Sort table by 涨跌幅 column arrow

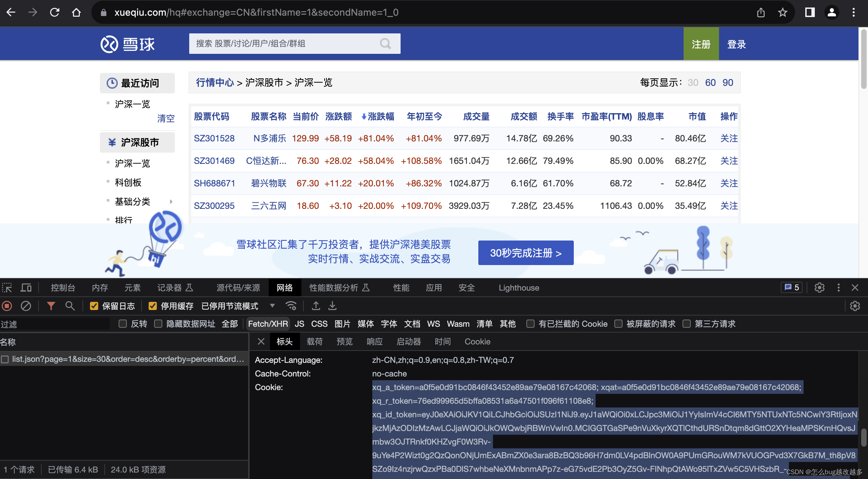364,117
